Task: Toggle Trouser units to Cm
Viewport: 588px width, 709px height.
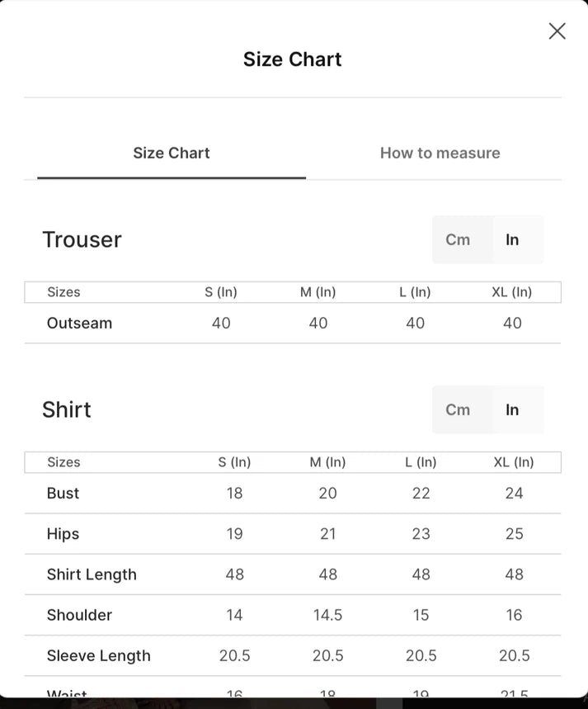Action: tap(458, 239)
